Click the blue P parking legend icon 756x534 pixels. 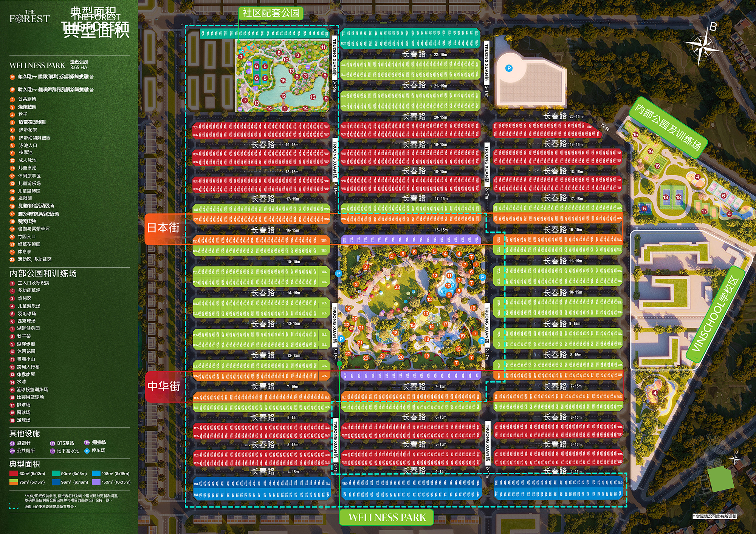tap(87, 451)
